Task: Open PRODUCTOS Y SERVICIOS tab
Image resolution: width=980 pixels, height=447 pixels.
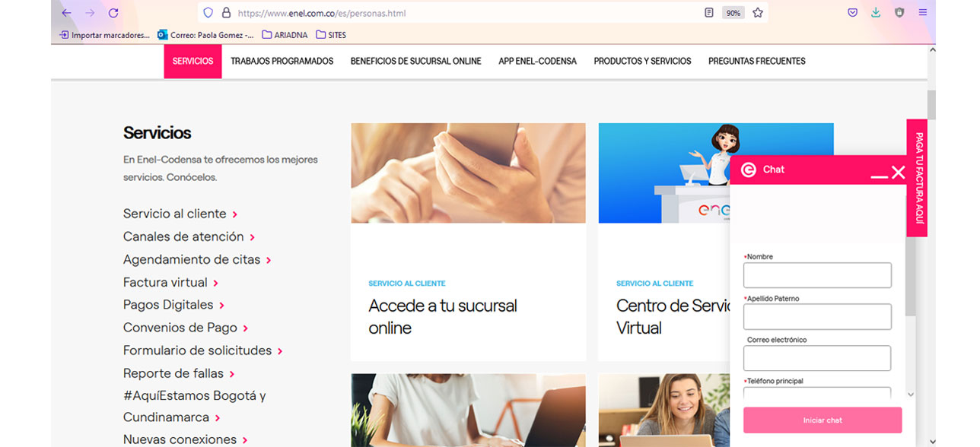Action: [643, 61]
